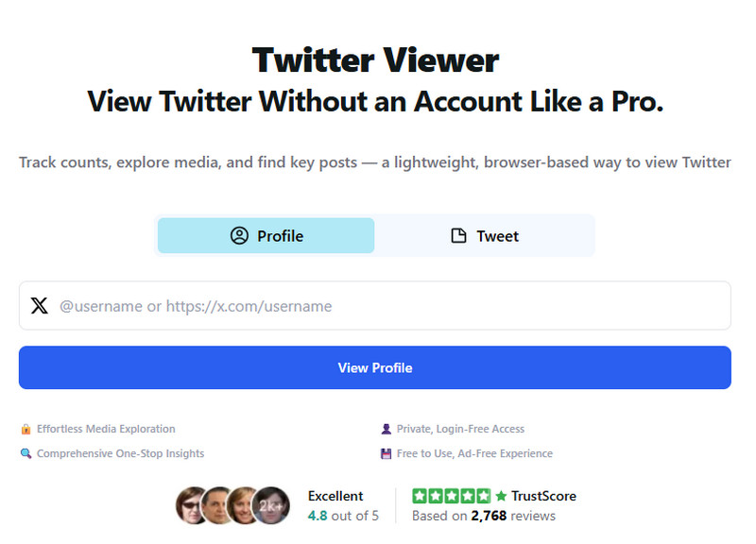Switch to the Tweet tab

point(484,236)
